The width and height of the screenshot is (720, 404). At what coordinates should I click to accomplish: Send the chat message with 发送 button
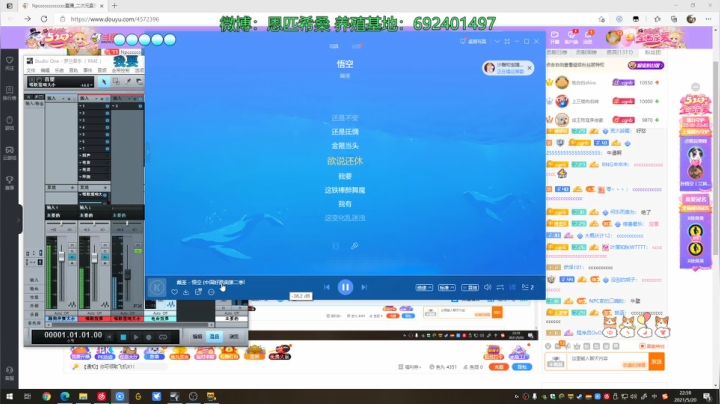(x=656, y=361)
